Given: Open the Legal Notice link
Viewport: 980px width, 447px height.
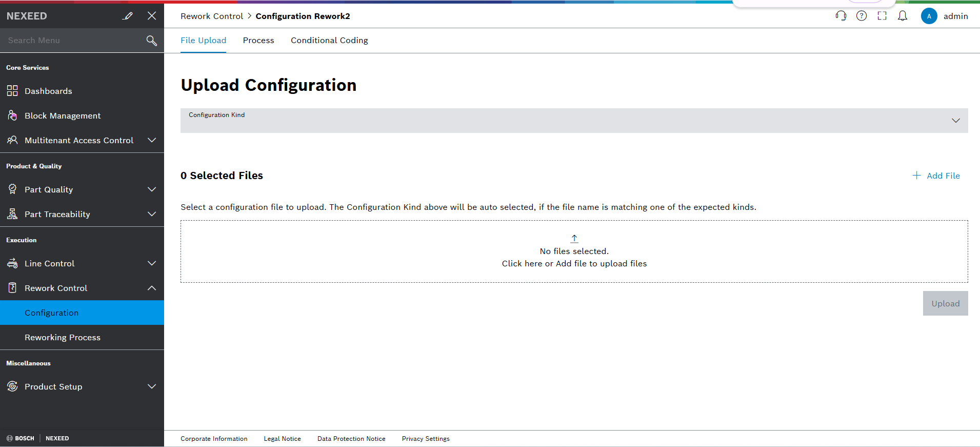Looking at the screenshot, I should [283, 439].
